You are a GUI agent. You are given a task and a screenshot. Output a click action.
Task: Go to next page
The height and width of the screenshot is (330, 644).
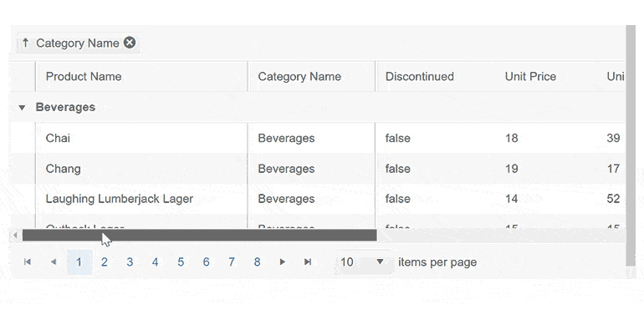tap(282, 261)
